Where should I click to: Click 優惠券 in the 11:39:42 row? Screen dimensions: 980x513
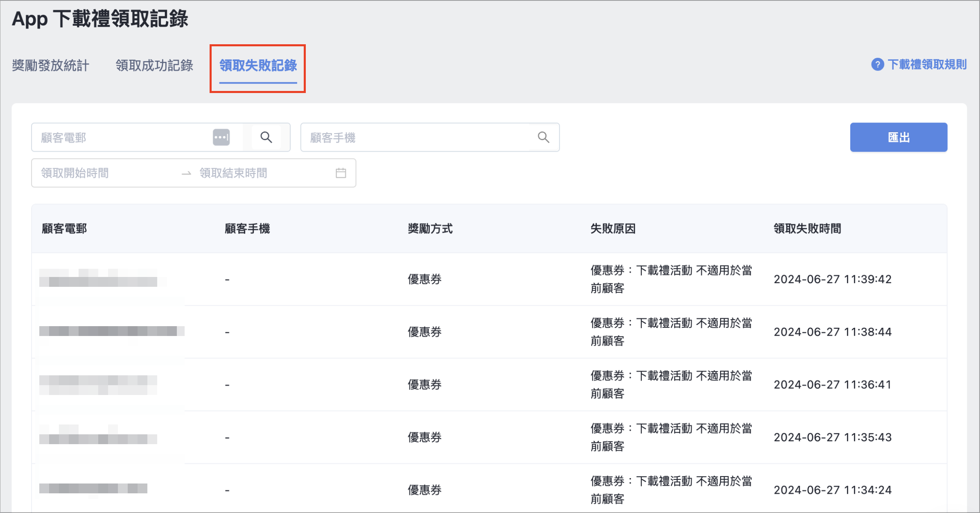pyautogui.click(x=425, y=279)
